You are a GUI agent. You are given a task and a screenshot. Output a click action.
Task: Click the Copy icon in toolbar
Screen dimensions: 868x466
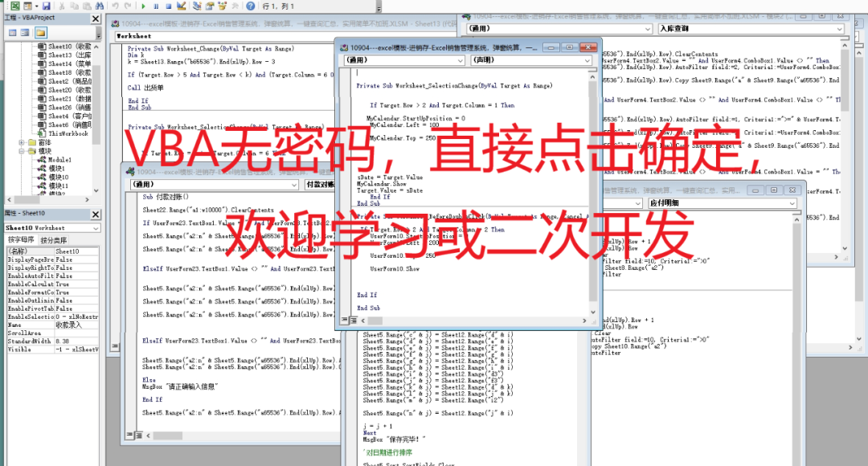tap(74, 6)
